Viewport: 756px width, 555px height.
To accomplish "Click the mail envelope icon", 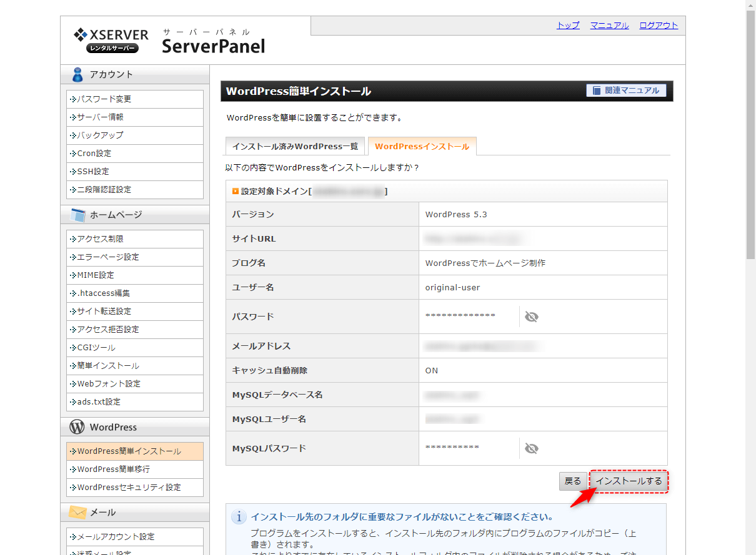I will click(x=77, y=512).
